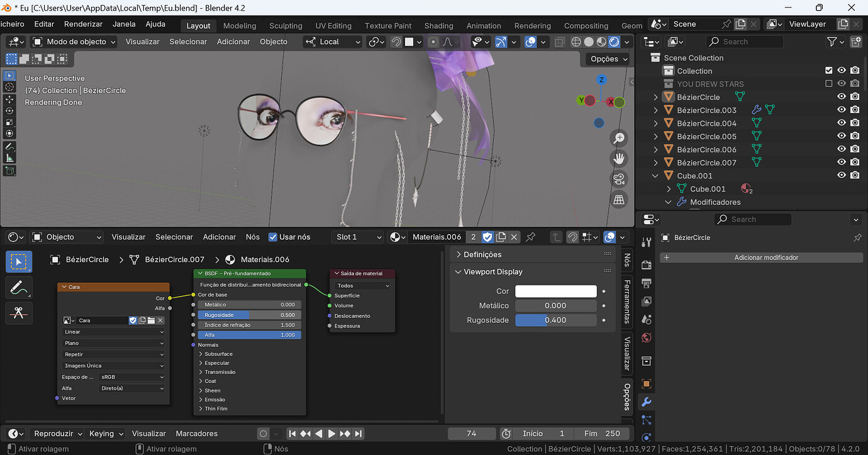Open the Renderizar menu

pos(83,24)
